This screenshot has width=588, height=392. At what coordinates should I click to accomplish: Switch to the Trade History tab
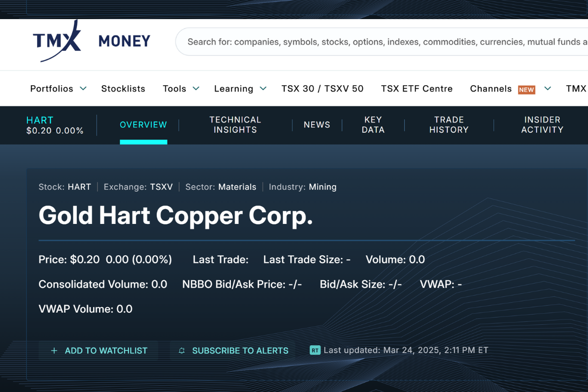point(449,124)
